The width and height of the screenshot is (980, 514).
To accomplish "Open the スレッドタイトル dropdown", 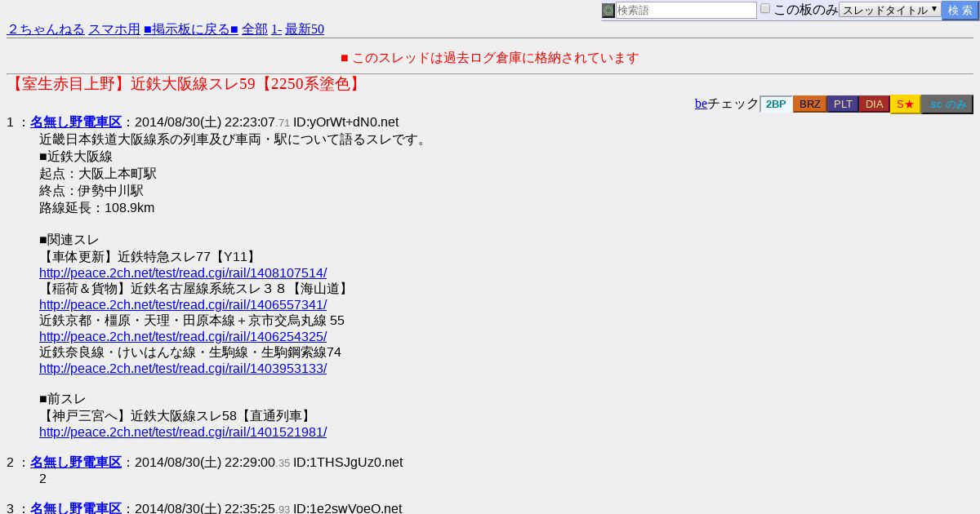I will click(x=890, y=10).
